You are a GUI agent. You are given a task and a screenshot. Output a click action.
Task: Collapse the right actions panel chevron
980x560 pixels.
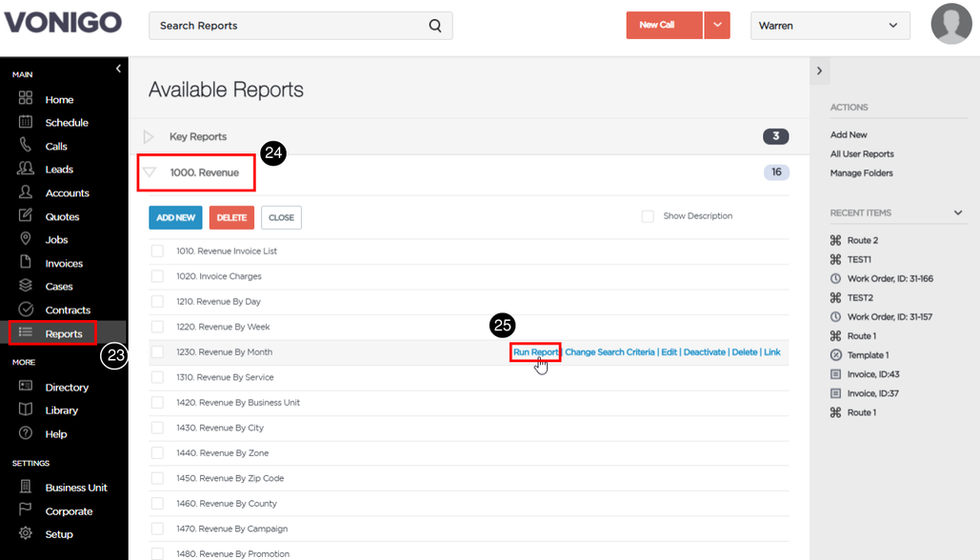(x=819, y=70)
